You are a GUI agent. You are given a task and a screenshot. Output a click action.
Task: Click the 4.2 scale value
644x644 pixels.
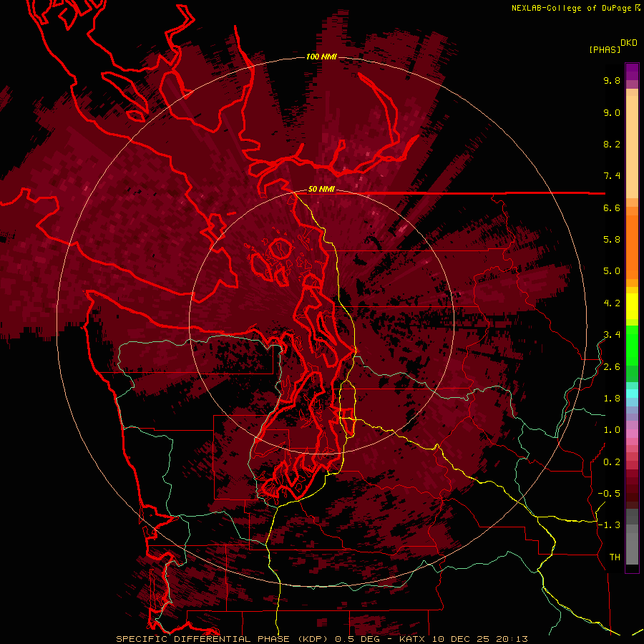(612, 303)
